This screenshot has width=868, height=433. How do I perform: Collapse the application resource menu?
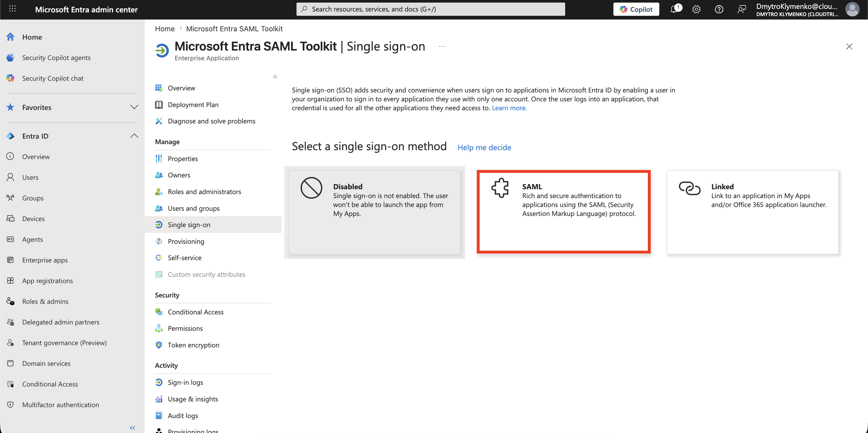(x=275, y=77)
